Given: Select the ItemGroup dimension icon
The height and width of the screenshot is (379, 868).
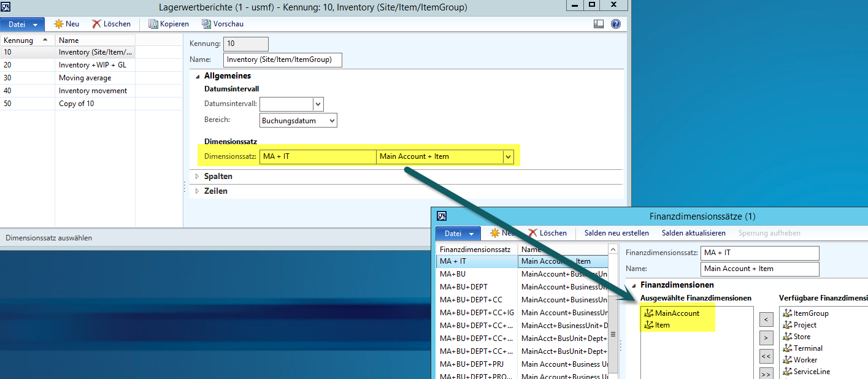Looking at the screenshot, I should 788,313.
